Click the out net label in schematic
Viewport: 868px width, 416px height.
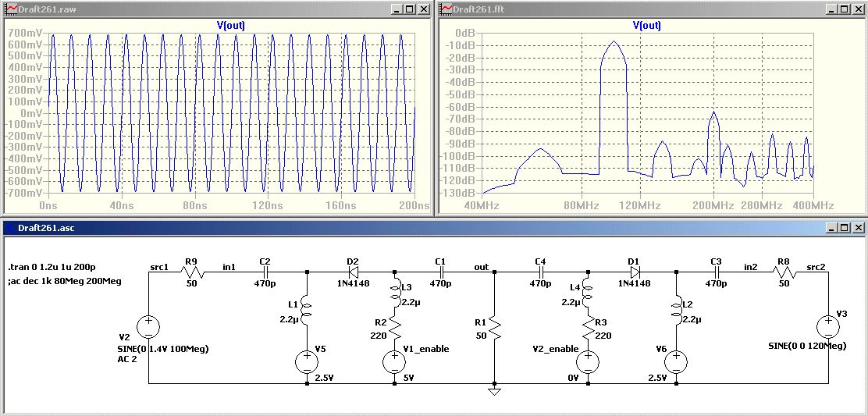(x=482, y=267)
